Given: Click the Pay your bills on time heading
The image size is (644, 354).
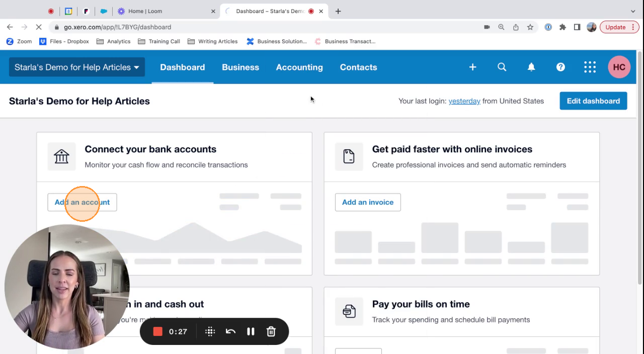Looking at the screenshot, I should [x=421, y=304].
